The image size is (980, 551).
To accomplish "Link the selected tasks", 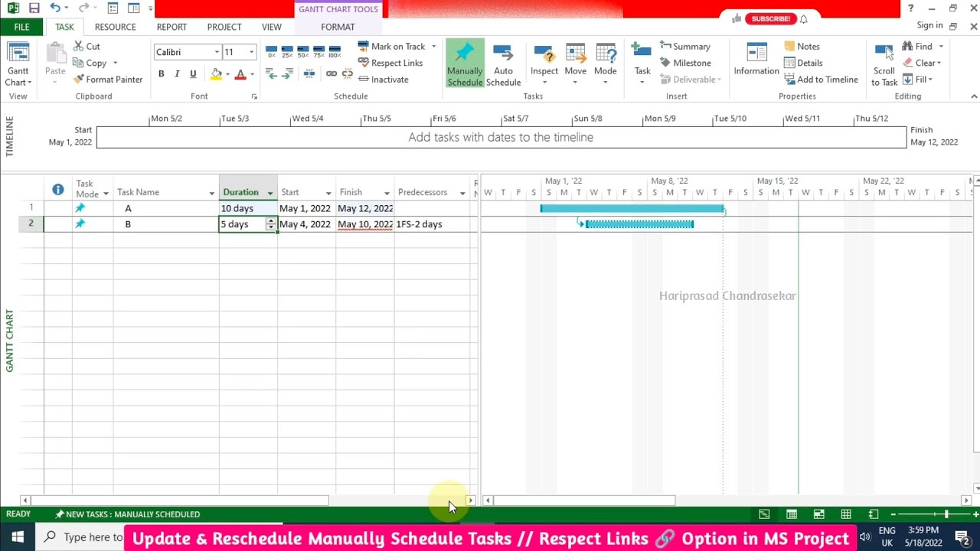I will [x=332, y=73].
